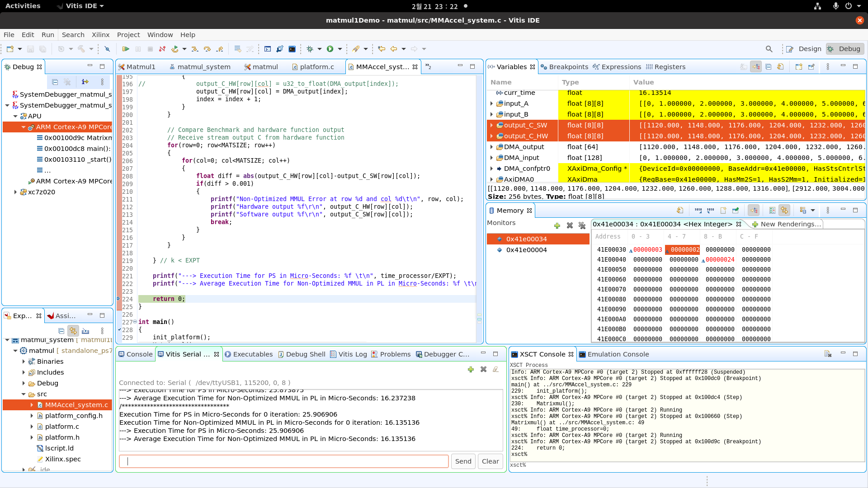Viewport: 868px width, 488px height.
Task: Clear the XSCT Console output
Action: (828, 354)
